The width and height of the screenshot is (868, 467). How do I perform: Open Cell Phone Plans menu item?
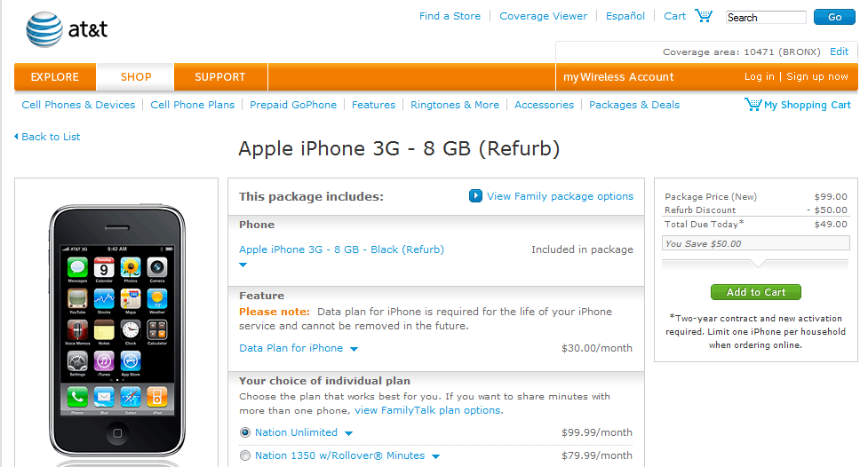[193, 105]
